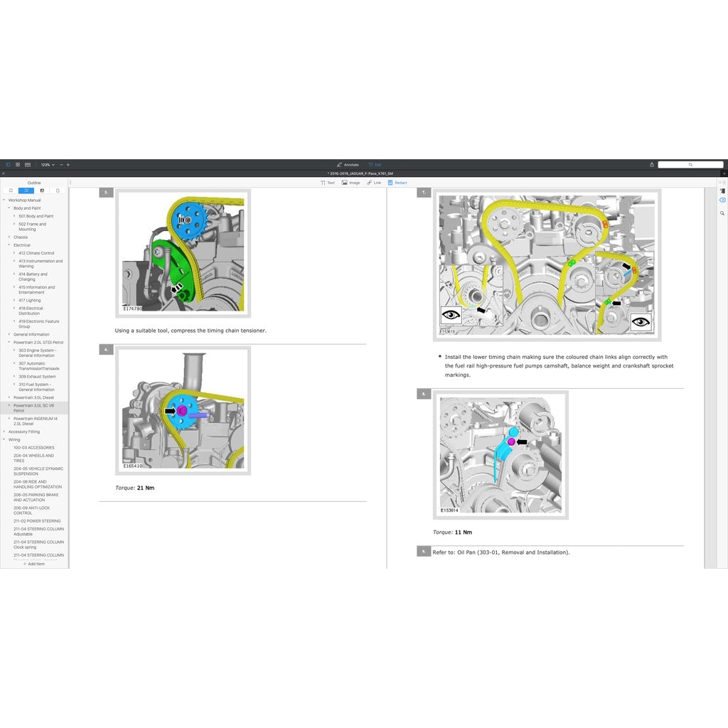Toggle the sidebar panel view icon
728x728 pixels.
click(x=9, y=164)
